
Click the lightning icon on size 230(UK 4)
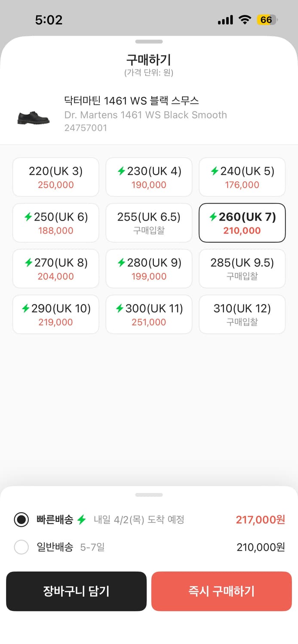click(122, 171)
